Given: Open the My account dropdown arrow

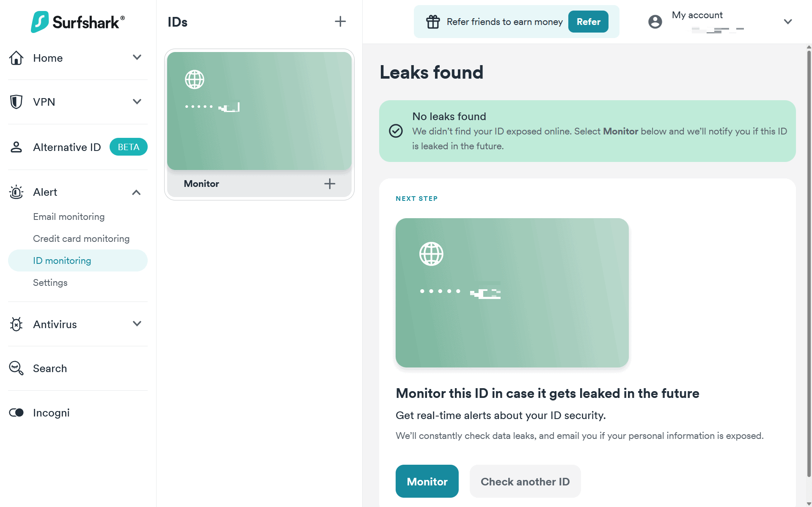Looking at the screenshot, I should (787, 22).
